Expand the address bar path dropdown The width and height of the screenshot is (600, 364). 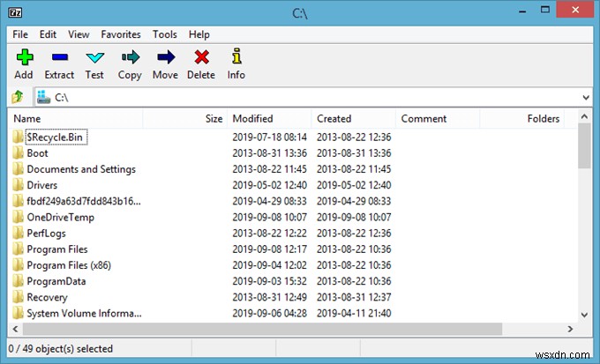coord(586,98)
